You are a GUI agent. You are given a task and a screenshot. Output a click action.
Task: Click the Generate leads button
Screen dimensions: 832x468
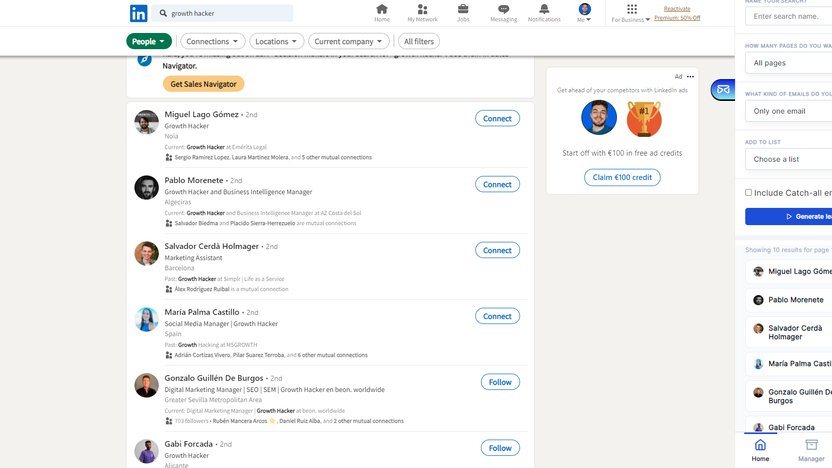(788, 216)
